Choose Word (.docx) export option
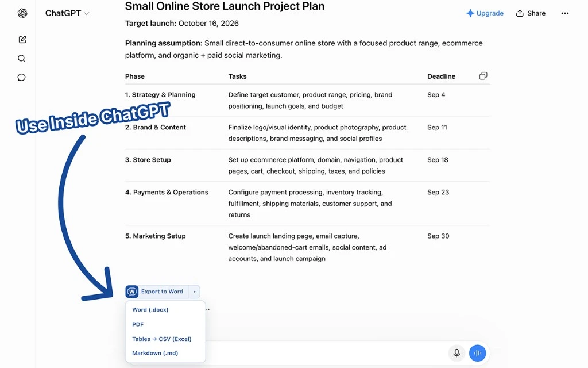The height and width of the screenshot is (368, 588). click(150, 310)
